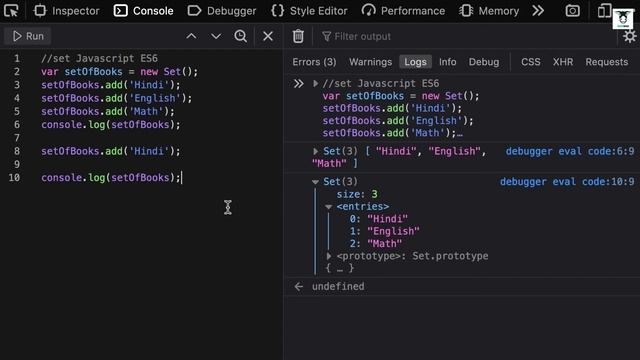This screenshot has height=360, width=640.
Task: Take a screenshot with camera icon
Action: pos(572,11)
